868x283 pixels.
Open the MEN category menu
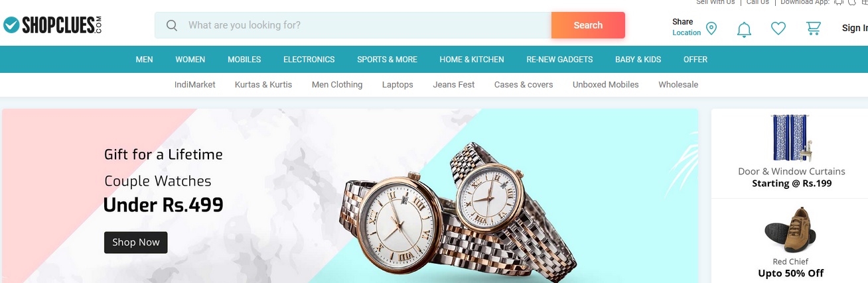(x=145, y=59)
